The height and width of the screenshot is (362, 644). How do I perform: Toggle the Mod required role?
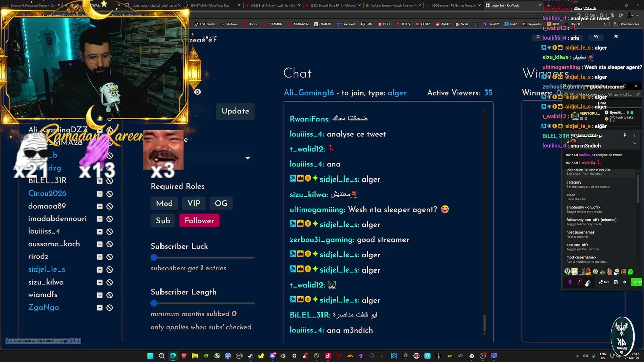tap(164, 204)
